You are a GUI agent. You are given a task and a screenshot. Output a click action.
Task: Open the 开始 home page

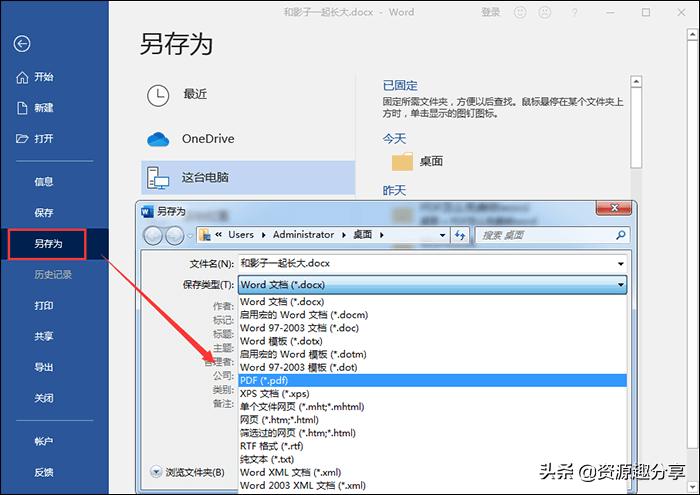pos(35,77)
